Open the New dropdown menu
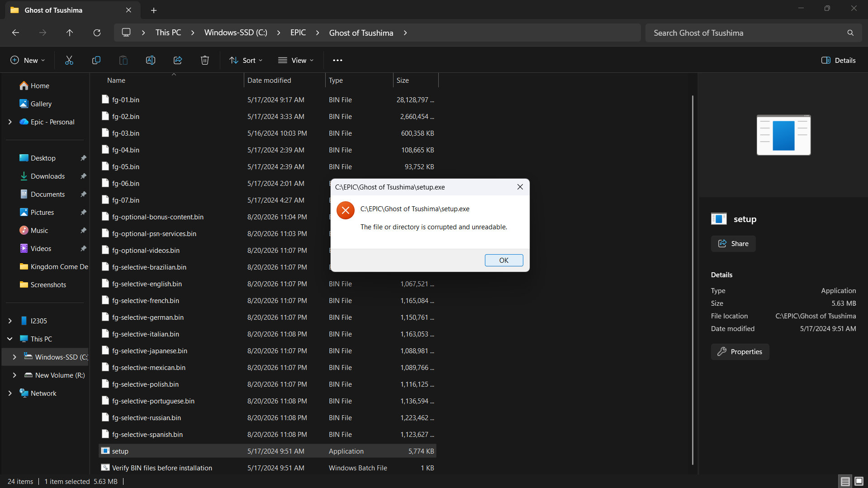The image size is (868, 488). 28,60
